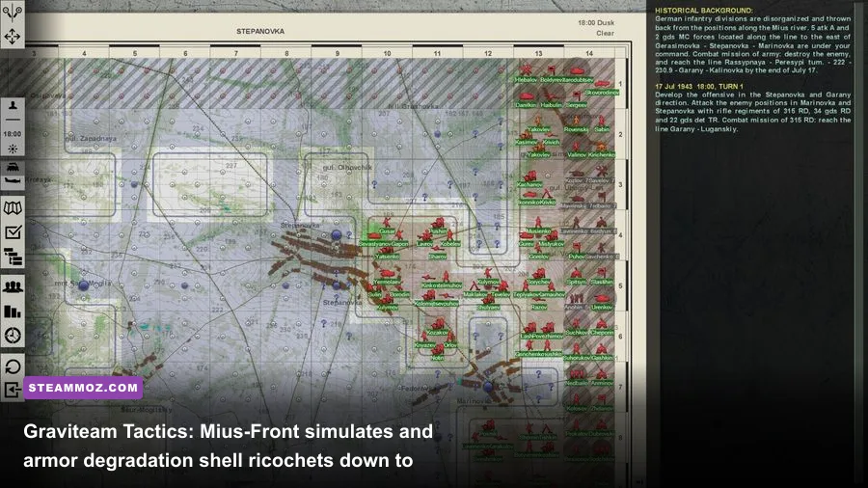Select the Kozakov unit marker
The width and height of the screenshot is (868, 488).
[x=437, y=326]
